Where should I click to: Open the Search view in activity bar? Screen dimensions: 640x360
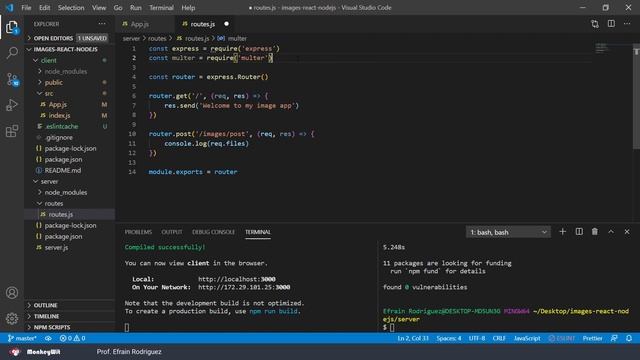click(x=12, y=53)
